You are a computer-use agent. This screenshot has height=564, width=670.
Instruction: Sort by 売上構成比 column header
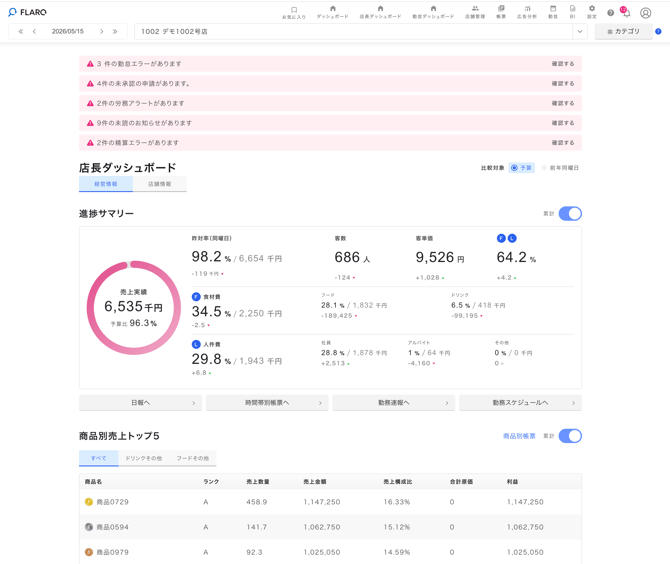pyautogui.click(x=398, y=482)
